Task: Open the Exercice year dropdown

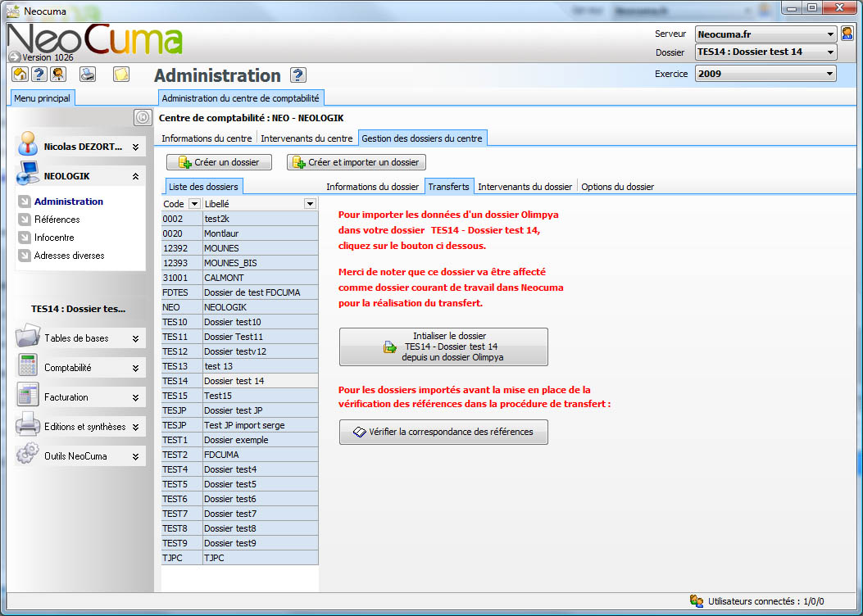Action: (x=829, y=74)
